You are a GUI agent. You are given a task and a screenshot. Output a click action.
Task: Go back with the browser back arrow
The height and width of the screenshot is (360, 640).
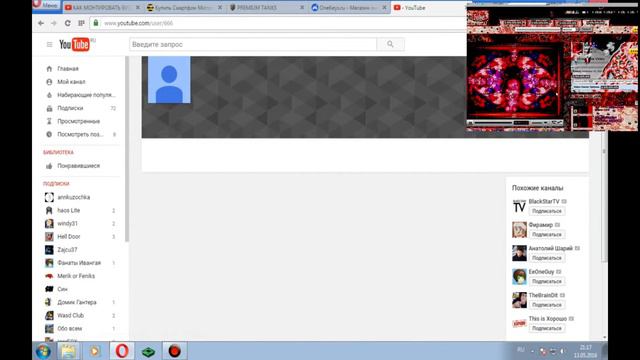(x=41, y=23)
